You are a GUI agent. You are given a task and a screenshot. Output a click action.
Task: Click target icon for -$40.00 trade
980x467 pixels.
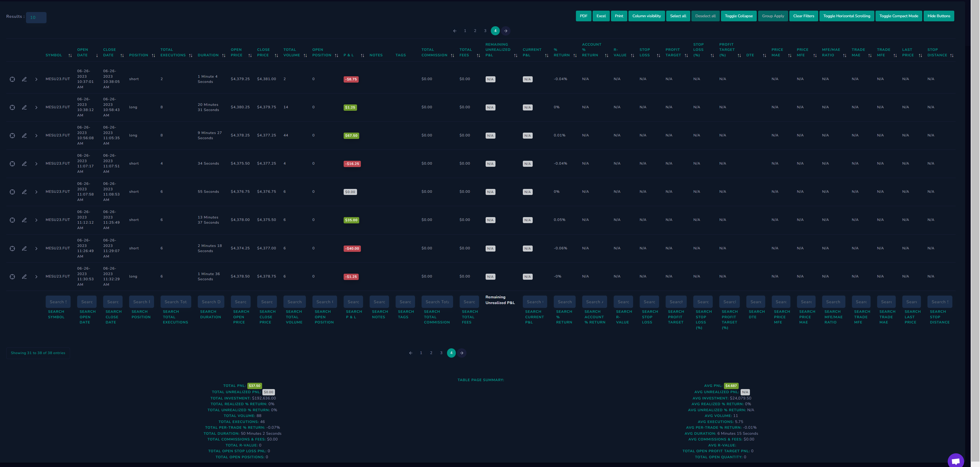click(x=12, y=248)
